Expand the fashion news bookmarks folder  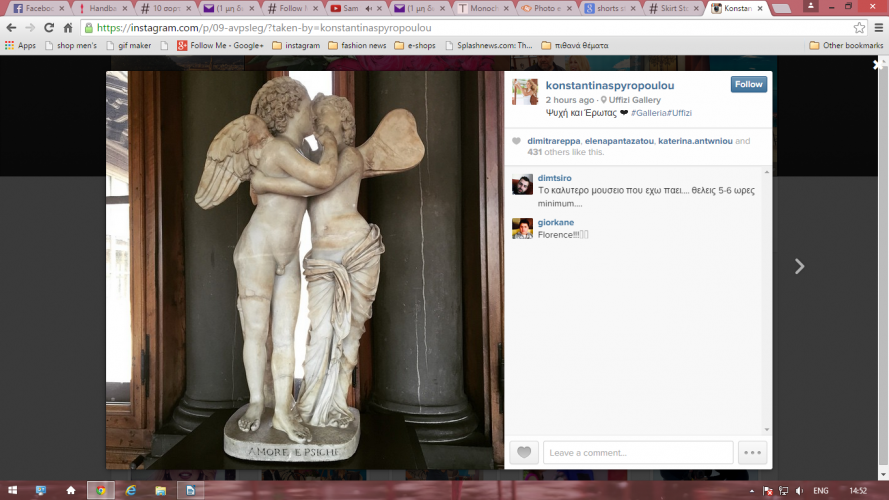pyautogui.click(x=357, y=45)
